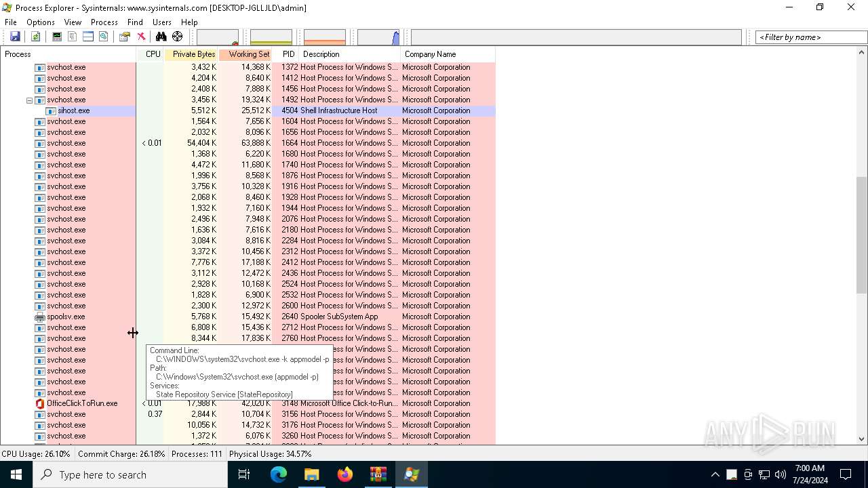The image size is (868, 488).
Task: Click the vertical scrollbar thumb
Action: pyautogui.click(x=862, y=235)
